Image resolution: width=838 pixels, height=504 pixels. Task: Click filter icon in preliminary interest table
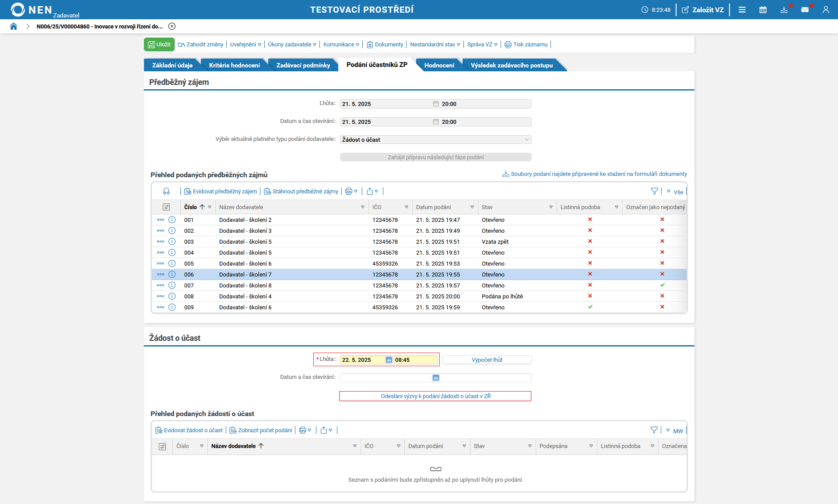click(654, 191)
